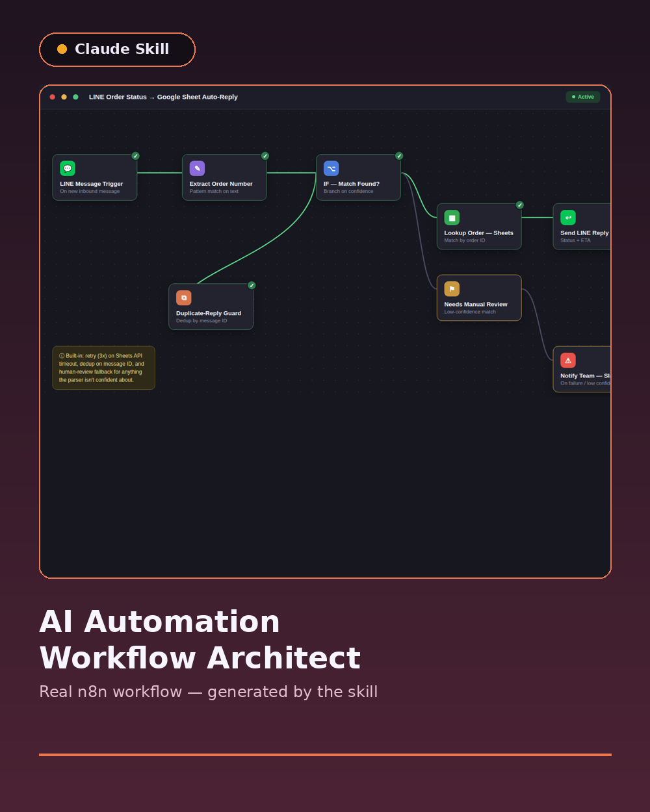Click 'Pattern match on text' subtitle
Viewport: 650px width, 812px height.
[214, 192]
